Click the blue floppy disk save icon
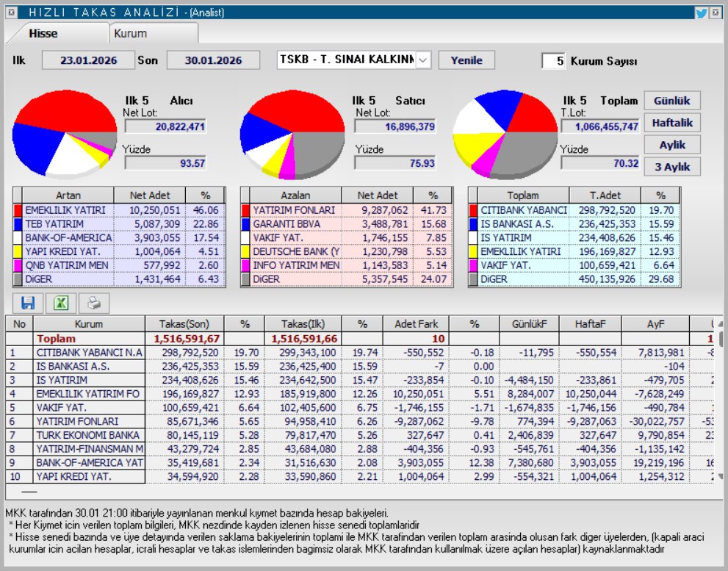 coord(28,304)
